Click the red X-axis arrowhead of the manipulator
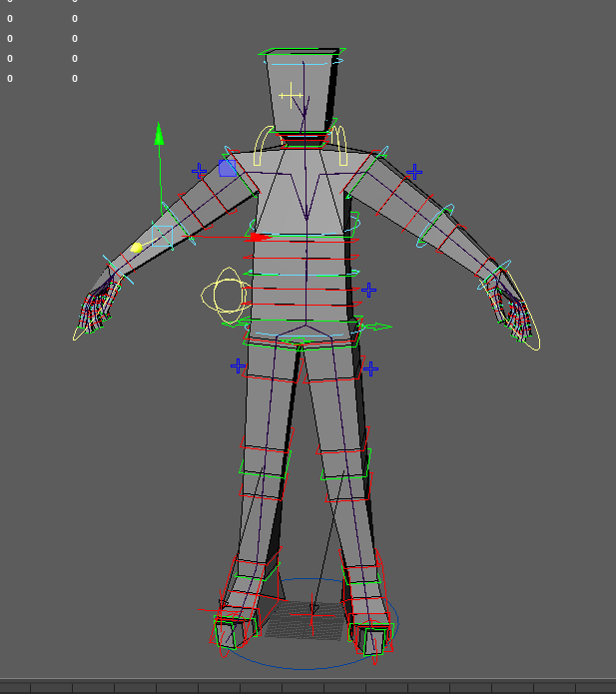The height and width of the screenshot is (694, 616). click(x=259, y=237)
